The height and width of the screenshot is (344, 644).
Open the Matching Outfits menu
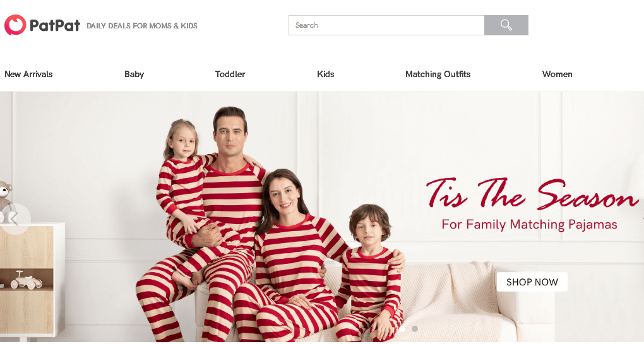[x=438, y=74]
